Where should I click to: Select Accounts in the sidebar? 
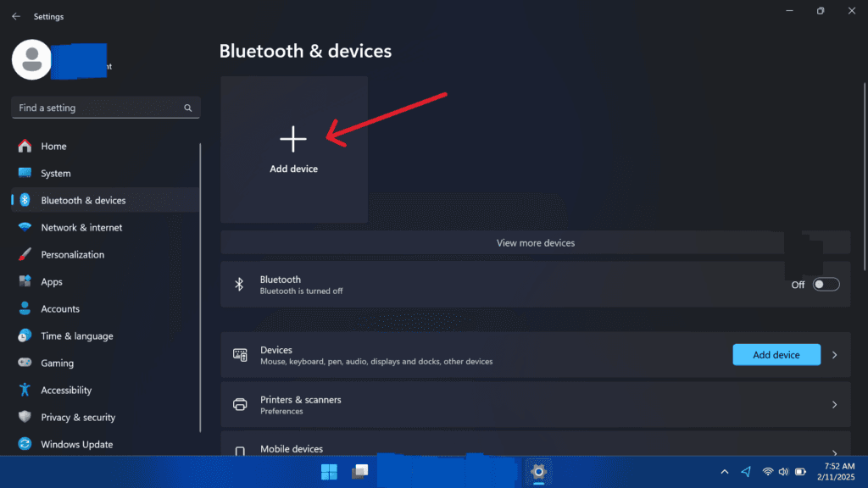(x=105, y=308)
